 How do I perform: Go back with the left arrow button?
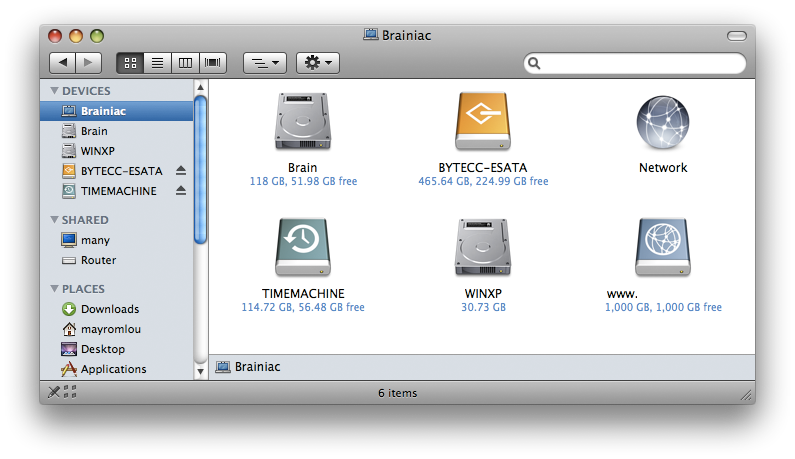62,63
